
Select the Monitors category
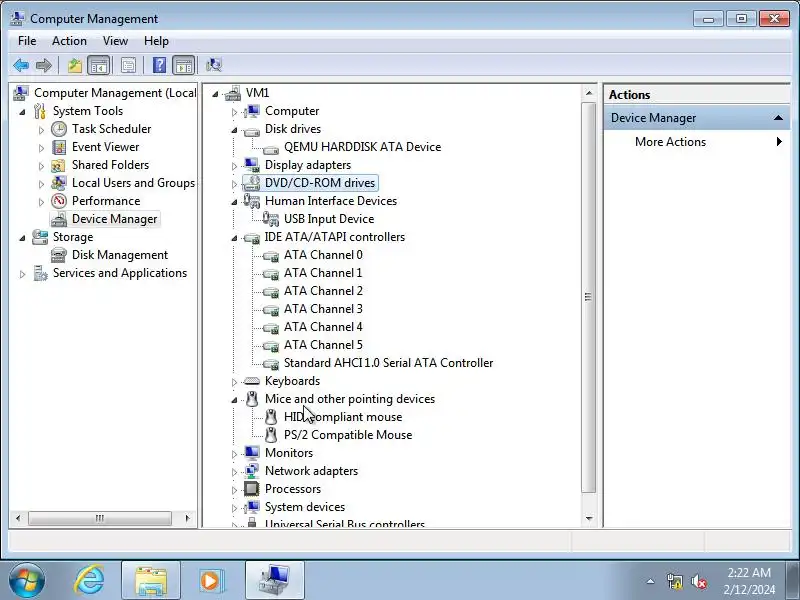[289, 453]
